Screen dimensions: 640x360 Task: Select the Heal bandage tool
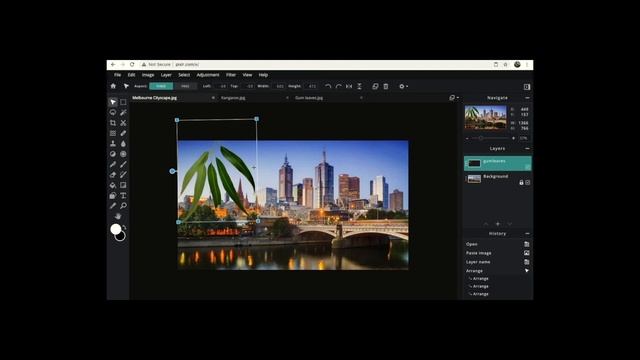coord(123,133)
